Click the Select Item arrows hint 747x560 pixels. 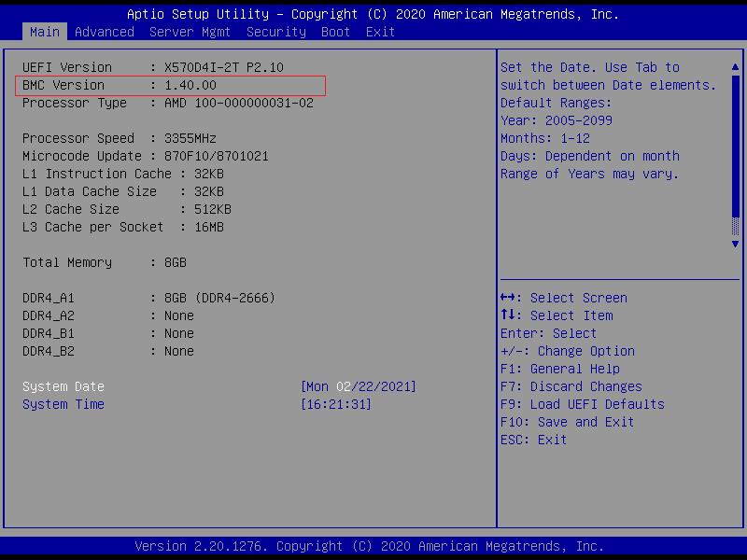click(x=557, y=315)
